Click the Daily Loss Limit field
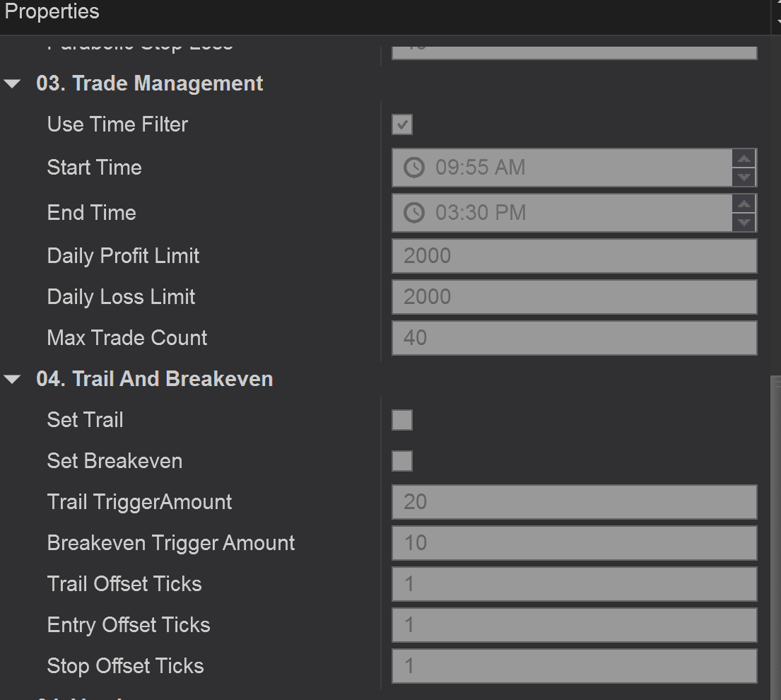Viewport: 781px width, 700px height. coord(574,297)
